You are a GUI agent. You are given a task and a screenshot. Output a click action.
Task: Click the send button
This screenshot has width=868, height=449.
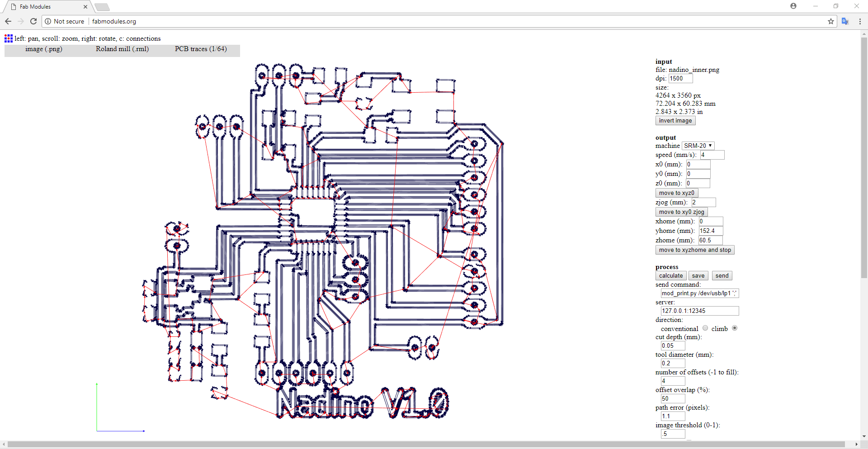click(722, 276)
